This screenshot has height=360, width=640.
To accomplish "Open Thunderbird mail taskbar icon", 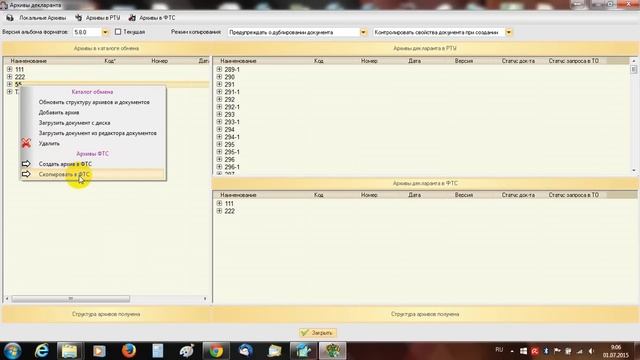I will [x=245, y=351].
